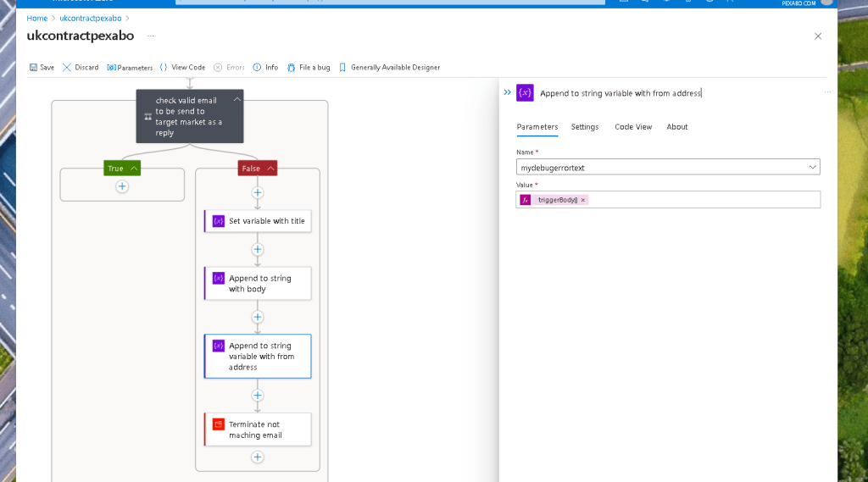Select Terminate not maching email action

point(258,429)
